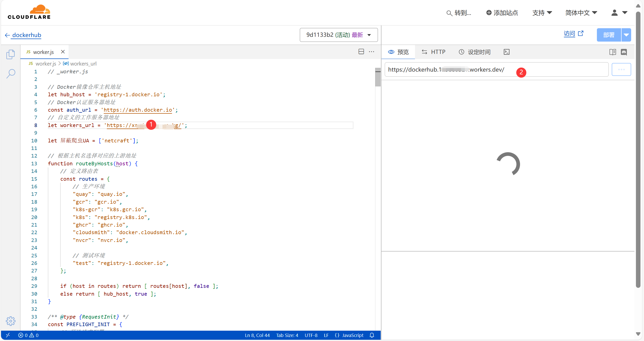The width and height of the screenshot is (644, 341).
Task: Expand the deploy button dropdown arrow
Action: pyautogui.click(x=626, y=35)
